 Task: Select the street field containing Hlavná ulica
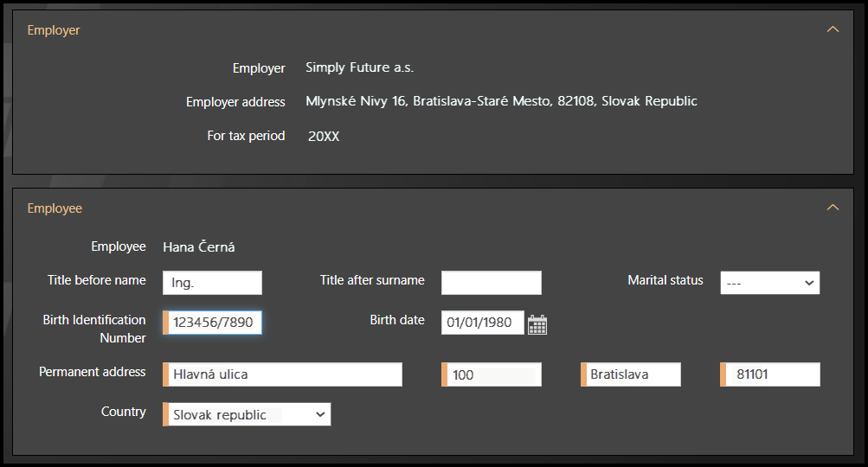284,374
